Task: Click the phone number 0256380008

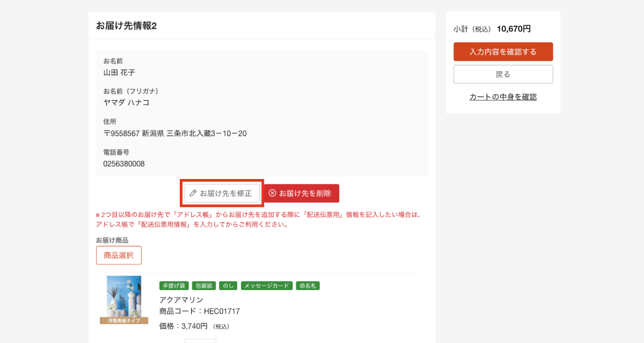Action: [x=124, y=164]
